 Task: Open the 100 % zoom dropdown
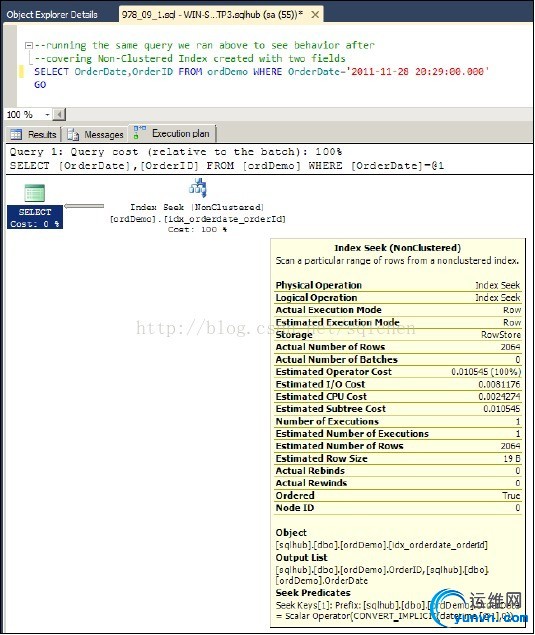pyautogui.click(x=47, y=115)
